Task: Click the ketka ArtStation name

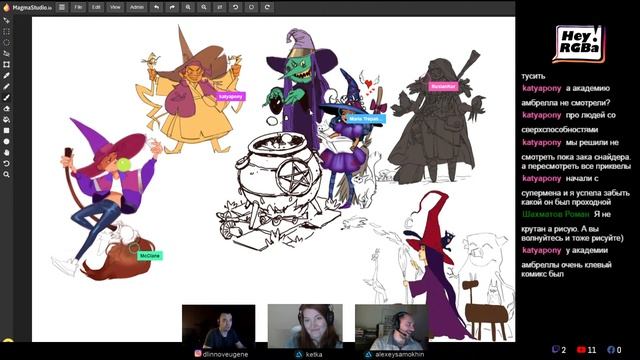Action: pyautogui.click(x=314, y=354)
